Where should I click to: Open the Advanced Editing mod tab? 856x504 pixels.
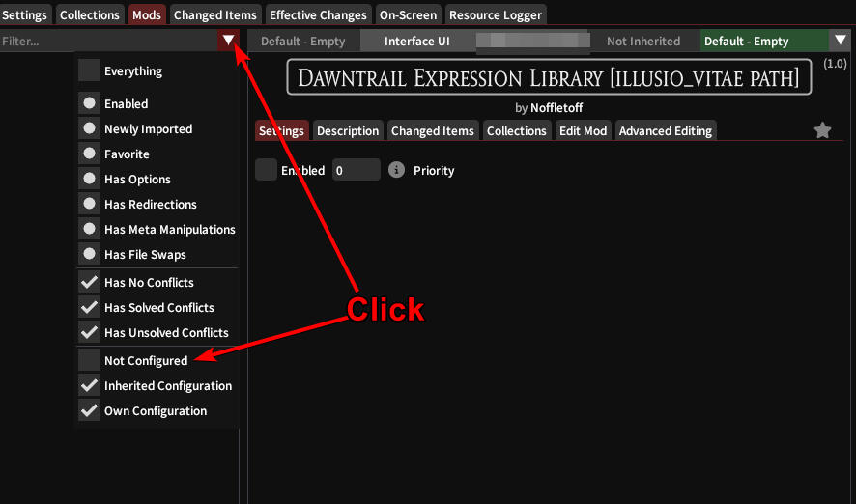[665, 130]
